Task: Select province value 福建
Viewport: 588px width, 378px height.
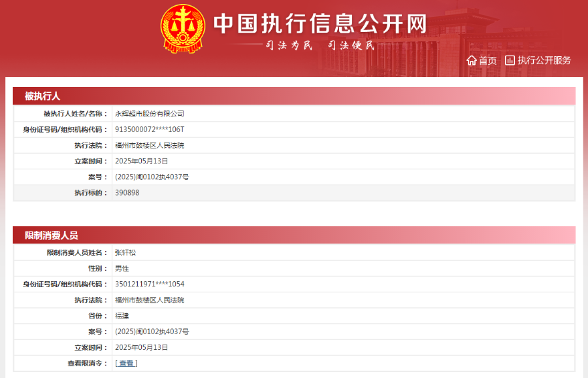Action: [122, 316]
